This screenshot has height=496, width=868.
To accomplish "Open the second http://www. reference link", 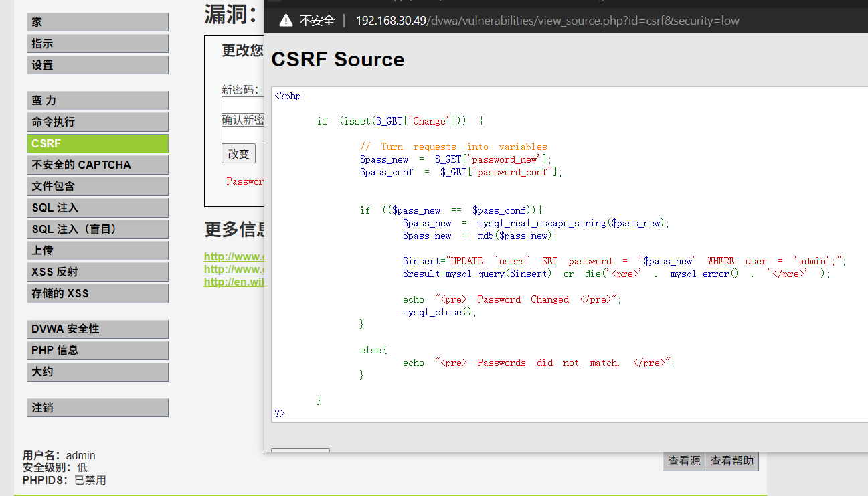I will 235,269.
